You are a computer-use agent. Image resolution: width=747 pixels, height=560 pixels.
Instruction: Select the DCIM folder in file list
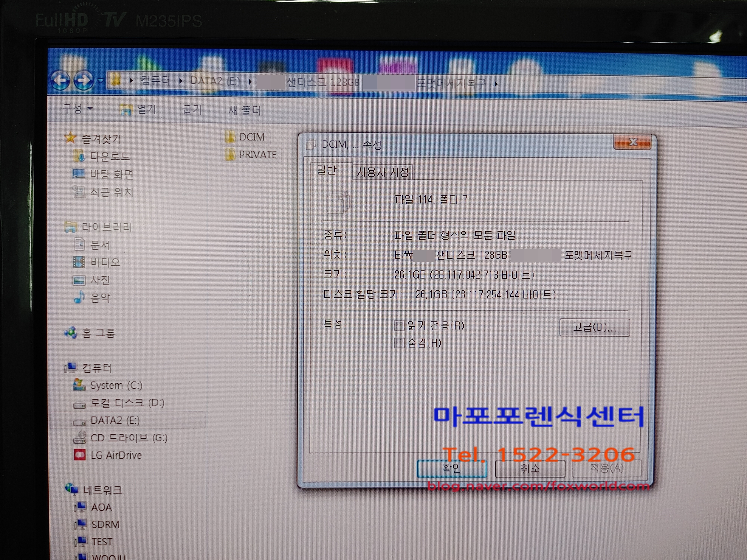(x=246, y=137)
